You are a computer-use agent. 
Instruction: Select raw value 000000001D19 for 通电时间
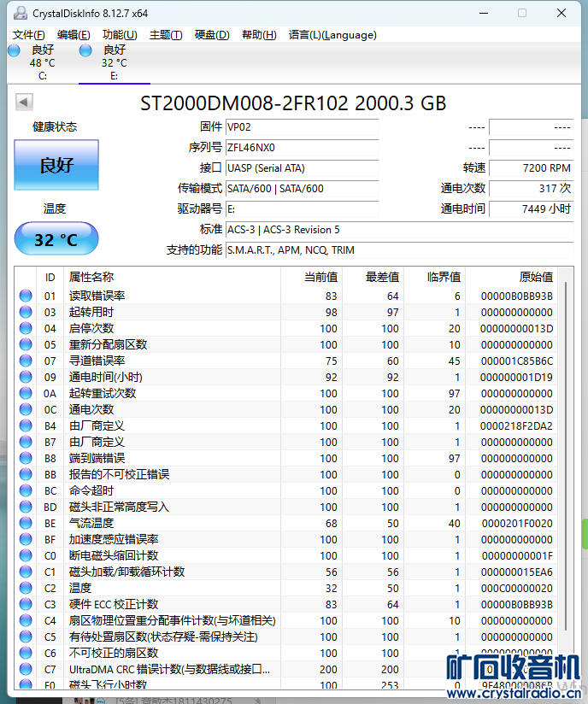tap(516, 377)
